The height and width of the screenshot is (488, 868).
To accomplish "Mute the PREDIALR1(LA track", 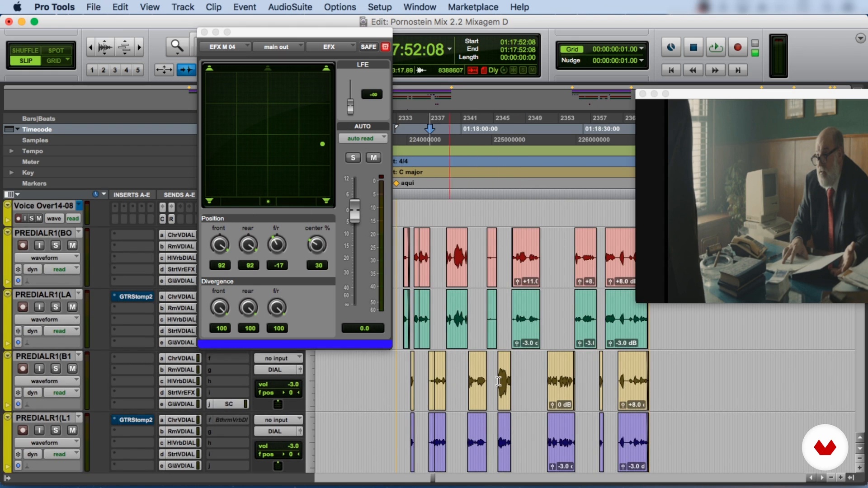I will 72,307.
